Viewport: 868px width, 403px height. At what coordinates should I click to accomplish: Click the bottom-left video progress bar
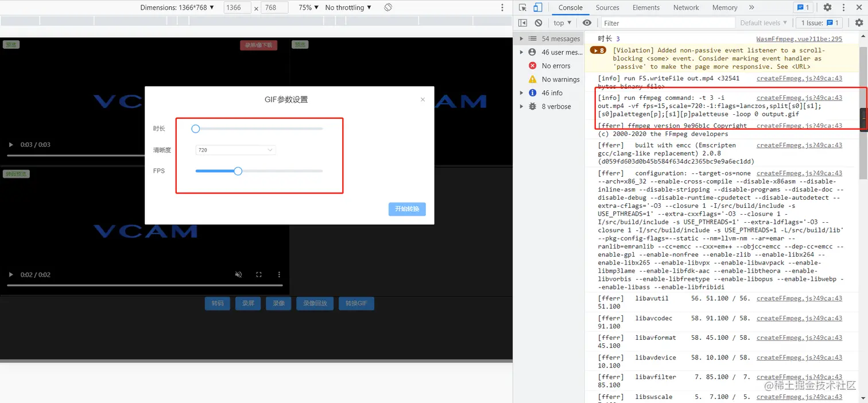[x=145, y=285]
